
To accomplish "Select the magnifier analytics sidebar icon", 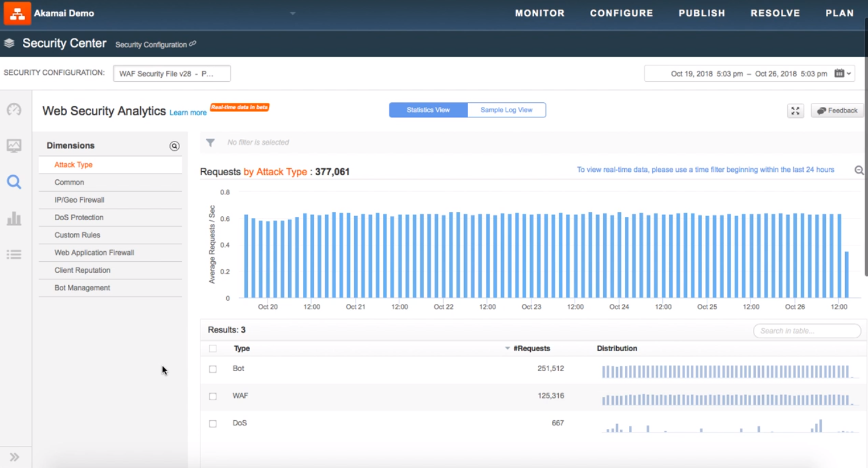I will click(14, 182).
